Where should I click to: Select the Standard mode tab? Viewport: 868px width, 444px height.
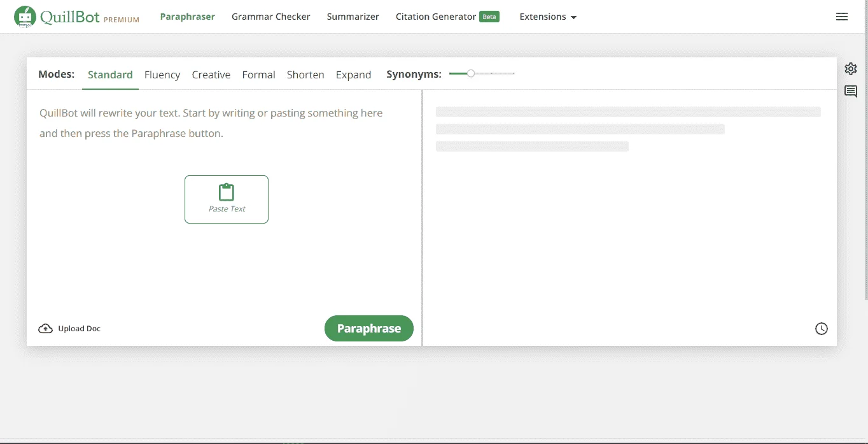[110, 75]
